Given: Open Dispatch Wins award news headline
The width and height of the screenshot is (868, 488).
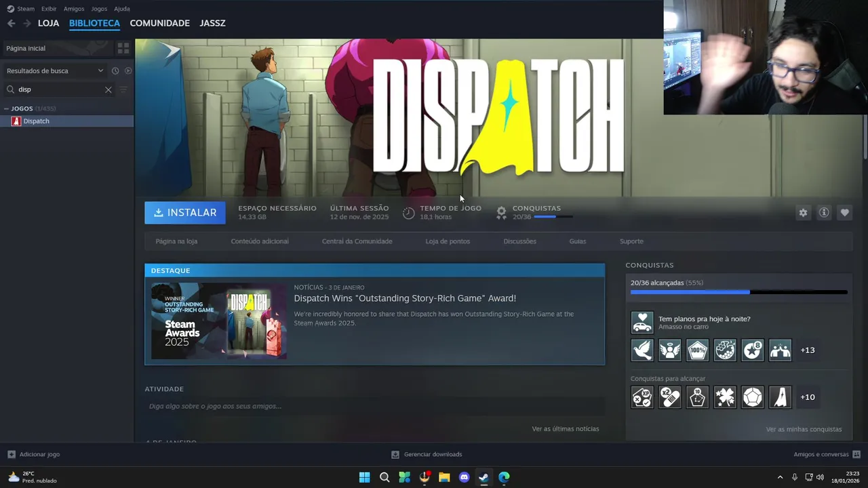Looking at the screenshot, I should [405, 298].
